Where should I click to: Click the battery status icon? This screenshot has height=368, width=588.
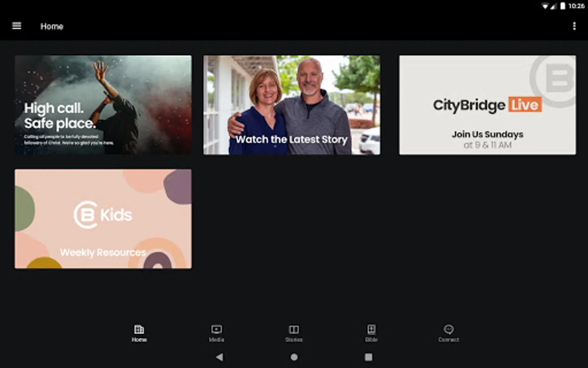563,6
